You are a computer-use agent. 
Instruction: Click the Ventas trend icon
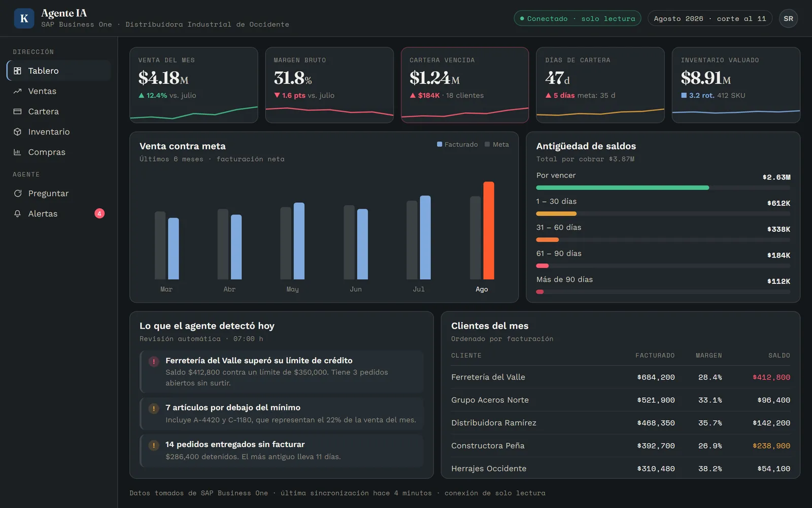(17, 91)
